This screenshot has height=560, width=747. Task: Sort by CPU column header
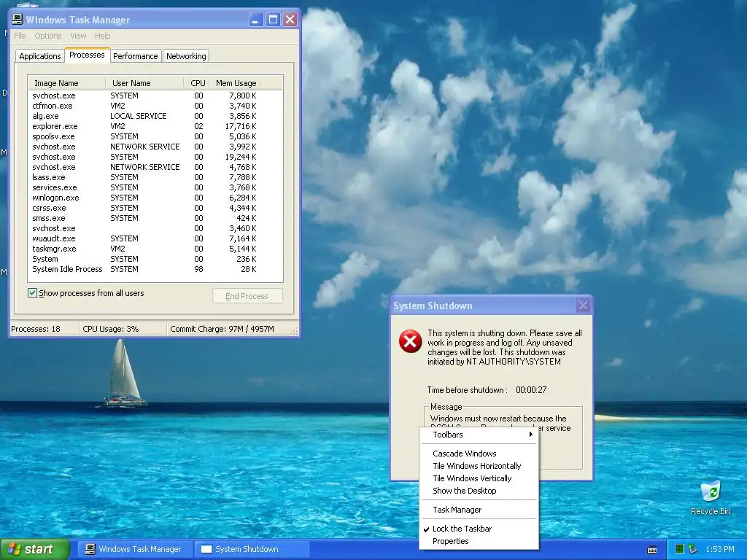pyautogui.click(x=197, y=83)
